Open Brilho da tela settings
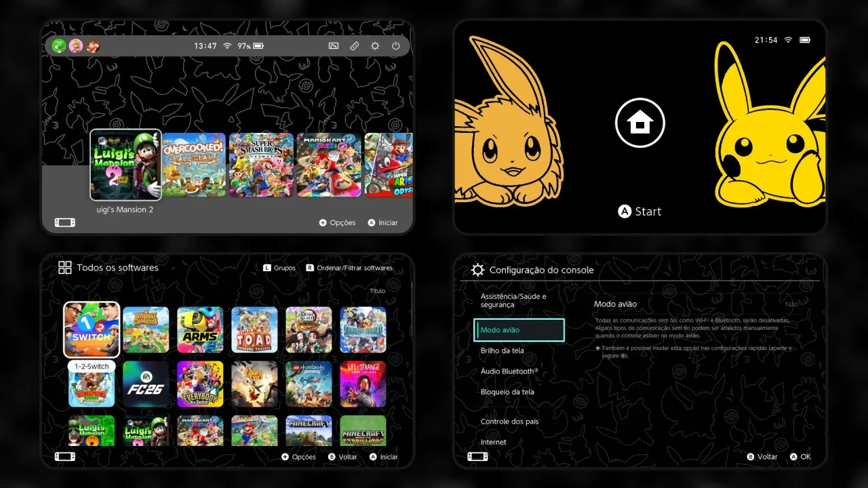The height and width of the screenshot is (488, 868). (502, 350)
